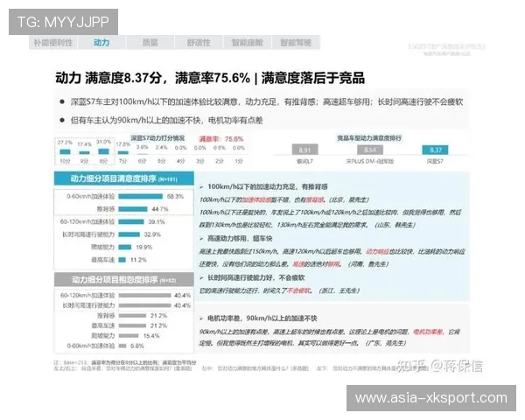The height and width of the screenshot is (420, 525).
Task: Click the 动力细分项目抱怨度排序 gray header
Action: click(124, 279)
